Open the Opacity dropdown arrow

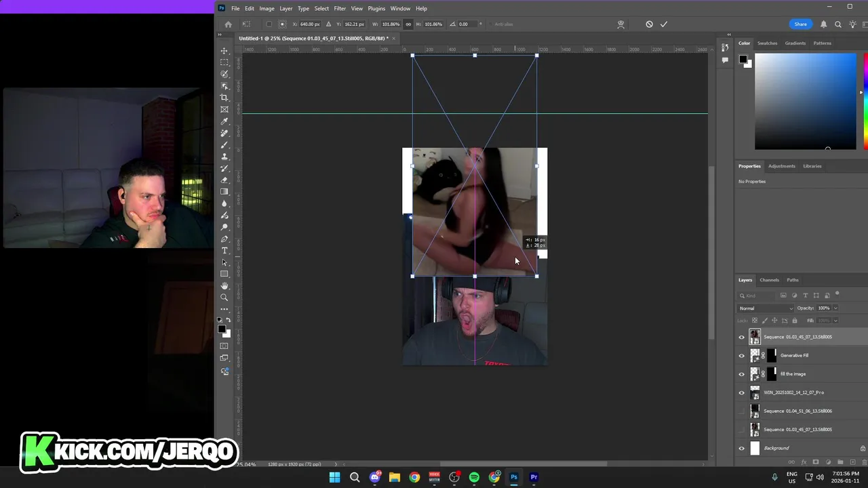click(x=835, y=308)
